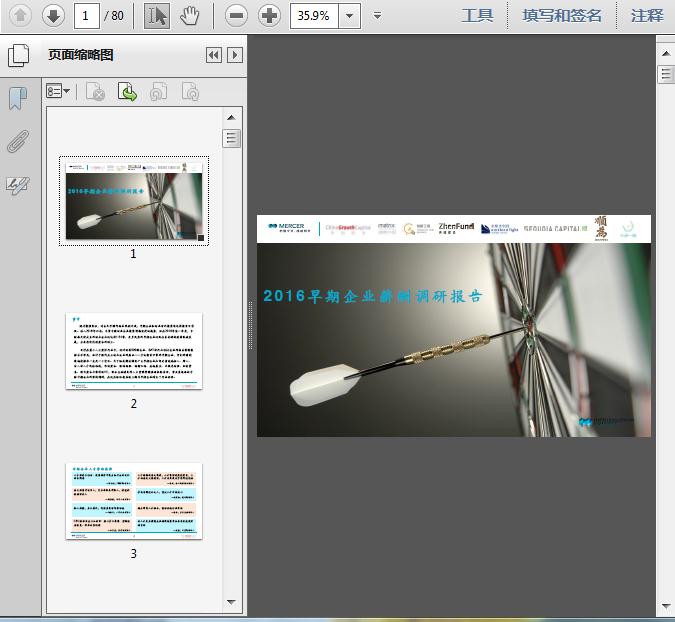Click the extract pages icon with green arrow
This screenshot has width=675, height=622.
point(127,92)
